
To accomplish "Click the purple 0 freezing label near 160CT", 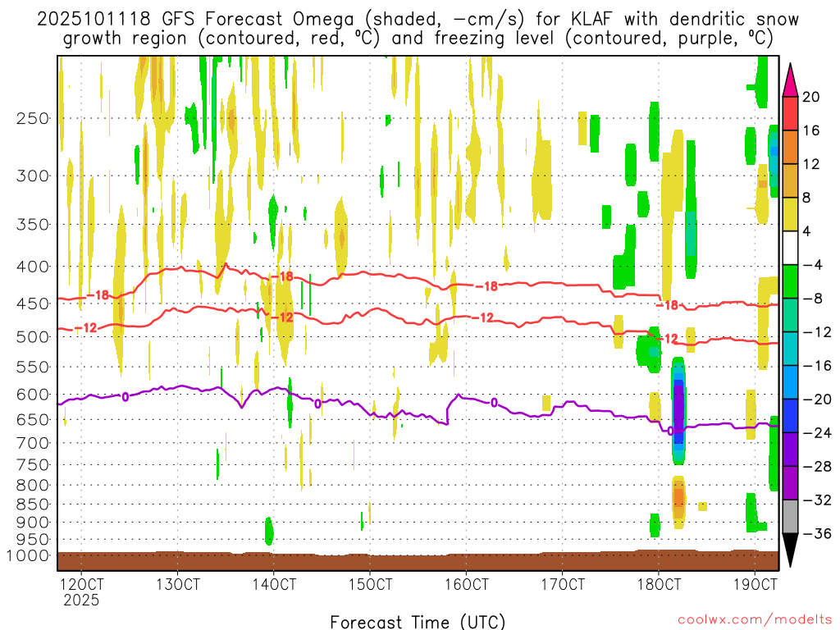I will pyautogui.click(x=494, y=403).
